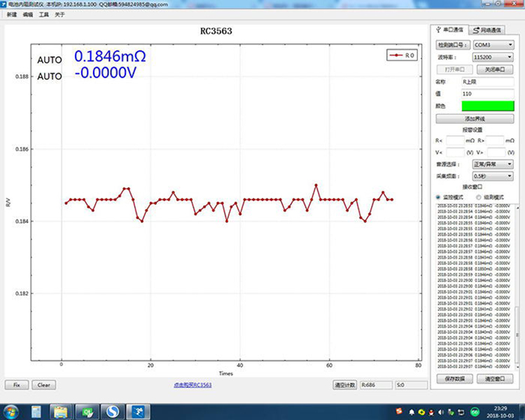
Task: Click the speaker volume tray icon
Action: 441,412
